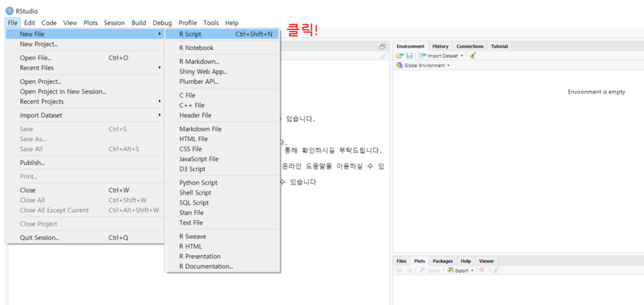Screen dimensions: 644x305
Task: Select JavaScript File in the submenu
Action: (222, 159)
